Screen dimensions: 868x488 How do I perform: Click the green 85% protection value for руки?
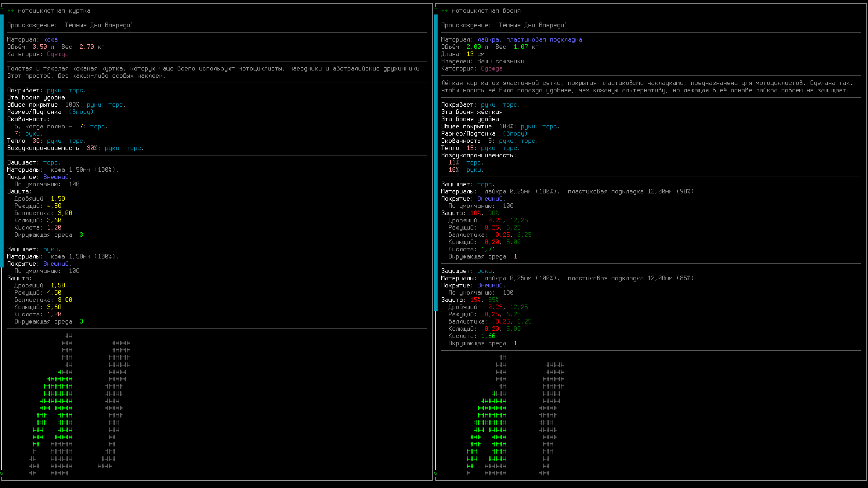(493, 300)
